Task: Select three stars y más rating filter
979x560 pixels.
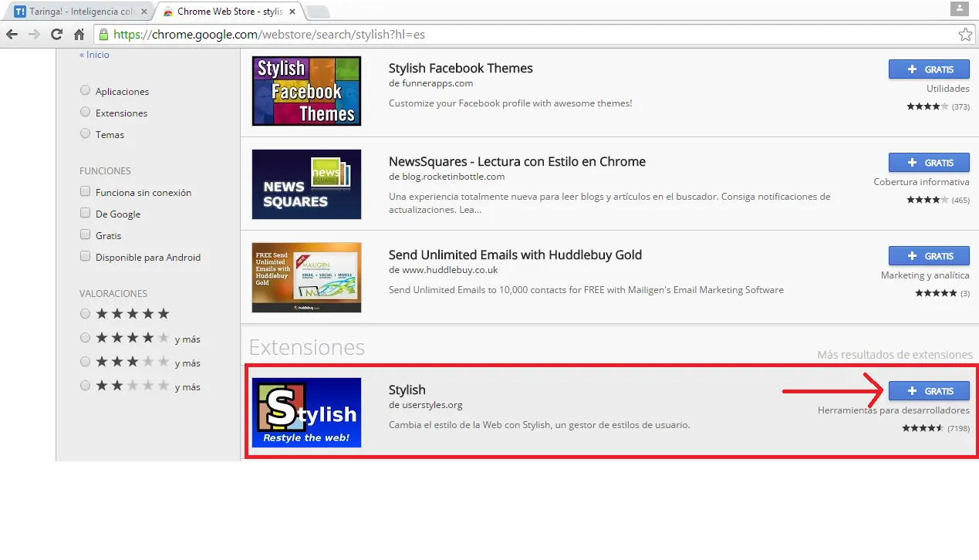Action: (x=85, y=362)
